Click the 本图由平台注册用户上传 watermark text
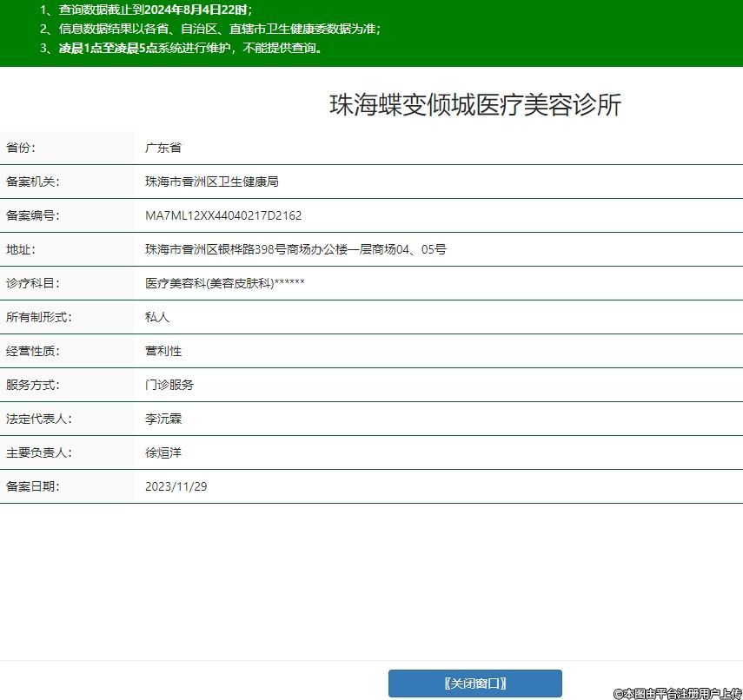Image resolution: width=743 pixels, height=700 pixels. click(x=676, y=693)
